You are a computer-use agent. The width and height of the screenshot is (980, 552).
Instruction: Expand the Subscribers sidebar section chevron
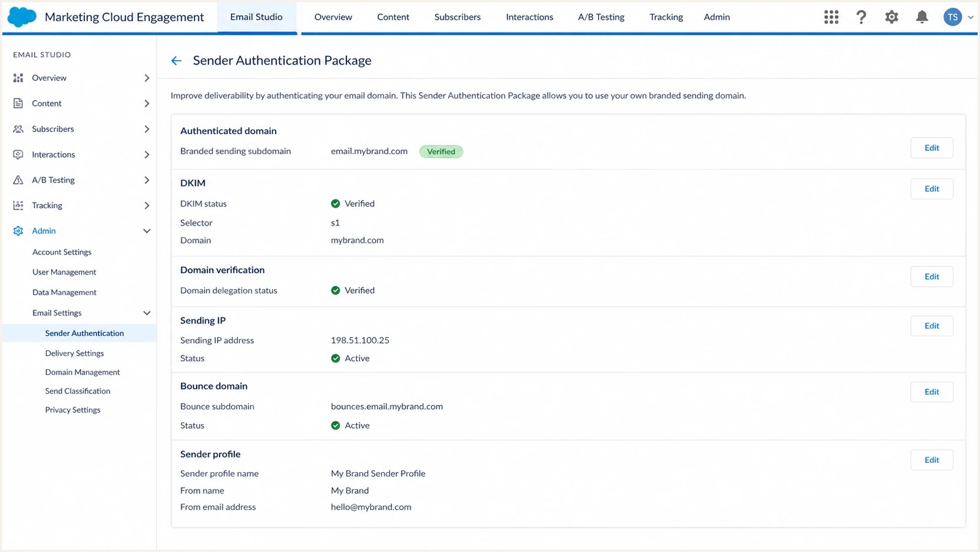tap(147, 129)
